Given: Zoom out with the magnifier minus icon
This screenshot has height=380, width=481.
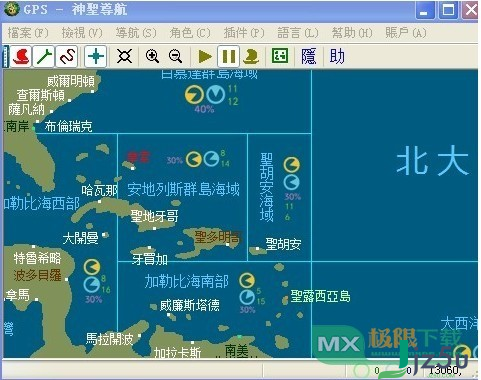Looking at the screenshot, I should pos(175,56).
